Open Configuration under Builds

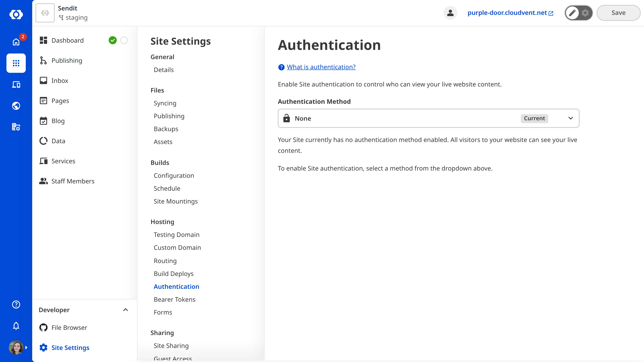coord(174,175)
